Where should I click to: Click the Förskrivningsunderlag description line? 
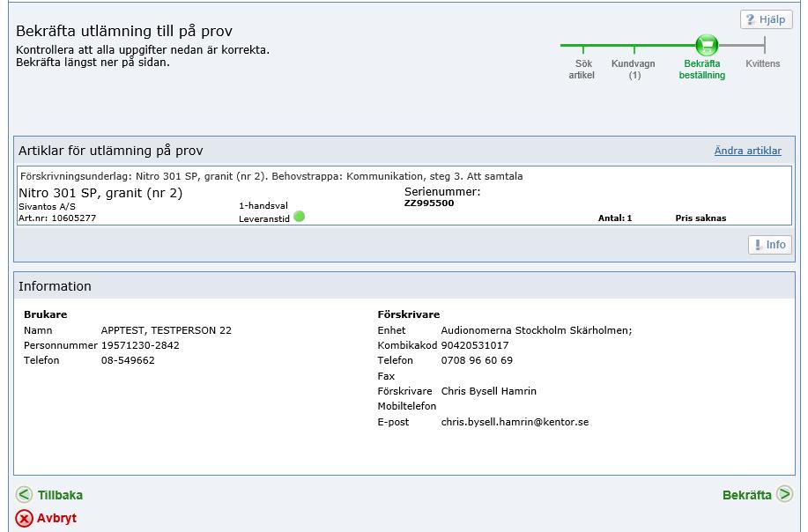271,176
